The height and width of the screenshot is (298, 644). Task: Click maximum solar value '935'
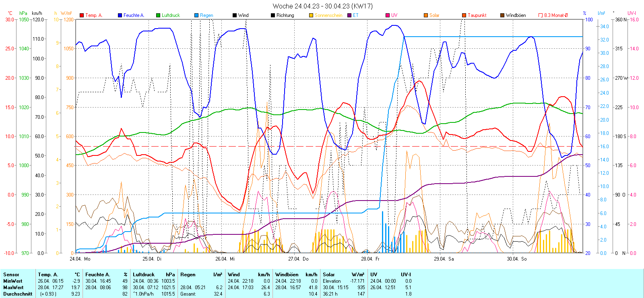[x=361, y=288]
